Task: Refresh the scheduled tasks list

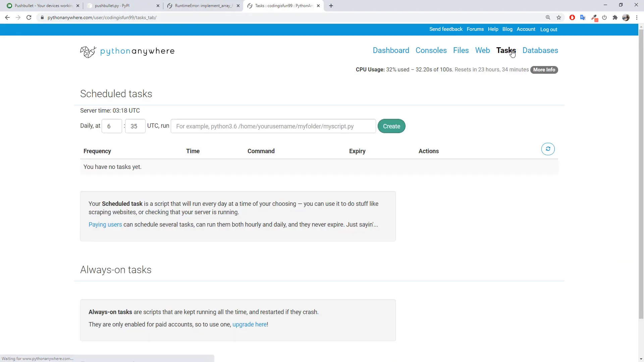Action: click(x=548, y=149)
